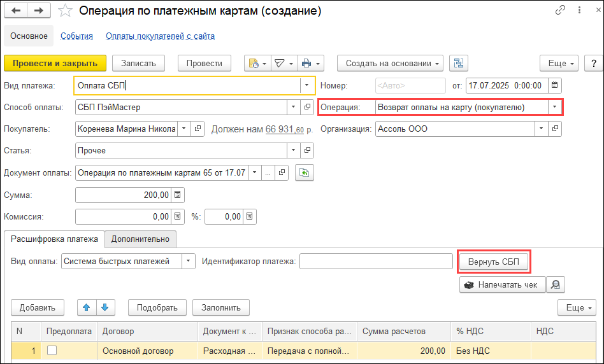Move table row up with blue arrow
This screenshot has height=364, width=604.
[86, 307]
